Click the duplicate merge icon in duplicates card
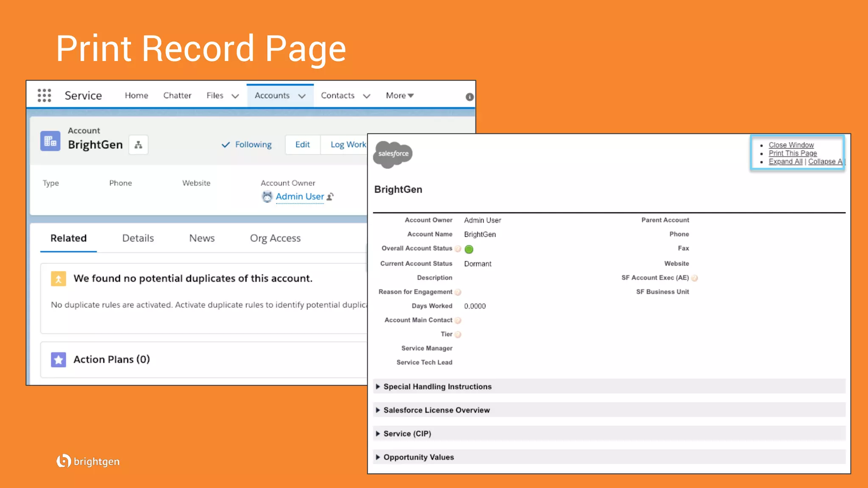Viewport: 868px width, 488px height. pyautogui.click(x=58, y=279)
